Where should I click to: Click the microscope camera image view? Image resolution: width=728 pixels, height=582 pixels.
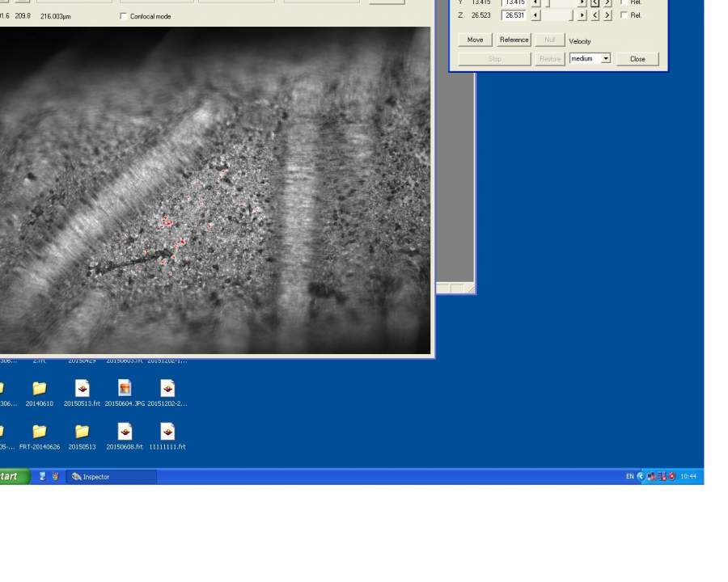point(215,190)
